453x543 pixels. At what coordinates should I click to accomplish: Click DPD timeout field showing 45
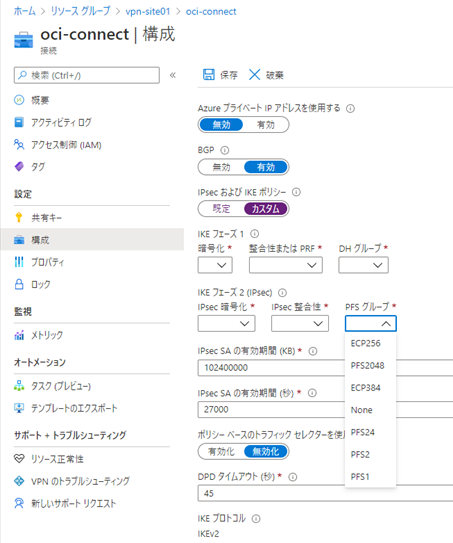[325, 493]
